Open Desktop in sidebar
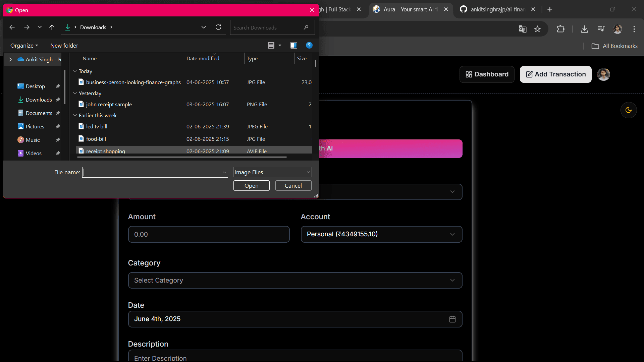The image size is (644, 362). (x=35, y=86)
